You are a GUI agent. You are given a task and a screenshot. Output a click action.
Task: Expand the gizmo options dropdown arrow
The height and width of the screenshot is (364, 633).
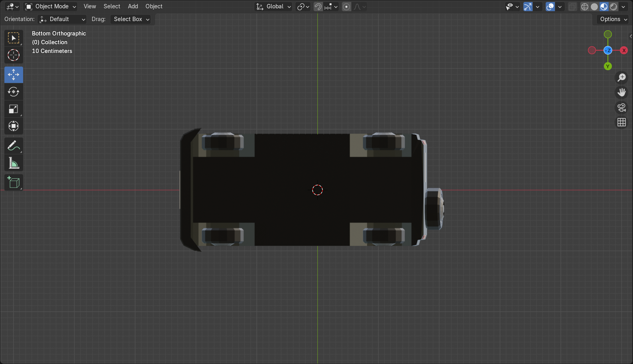pos(538,6)
